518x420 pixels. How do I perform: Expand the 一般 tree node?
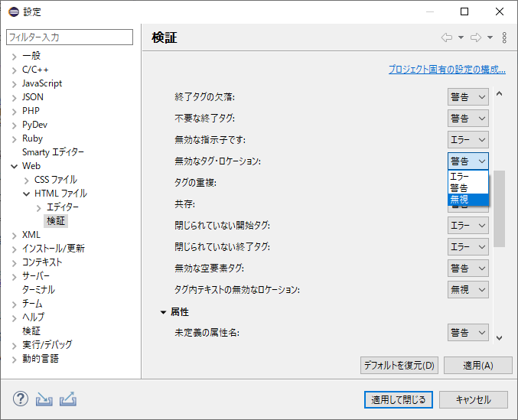click(x=15, y=57)
